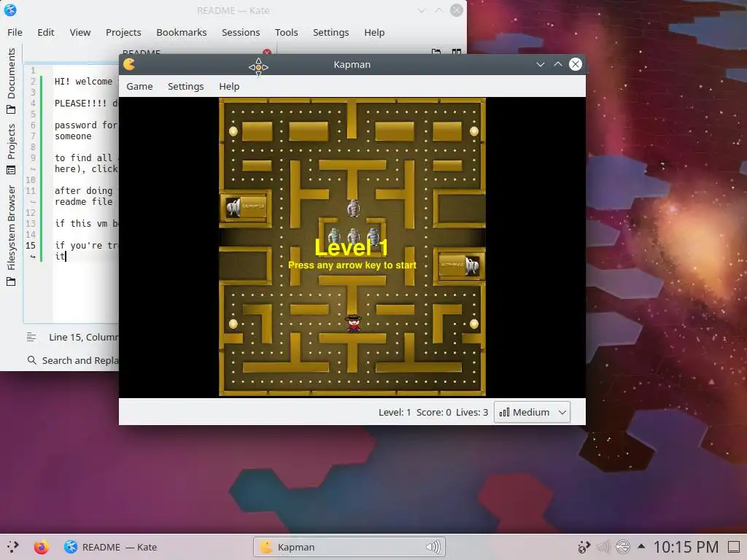Click the Kapman title bar move-cursor area
The height and width of the screenshot is (560, 747).
[259, 67]
